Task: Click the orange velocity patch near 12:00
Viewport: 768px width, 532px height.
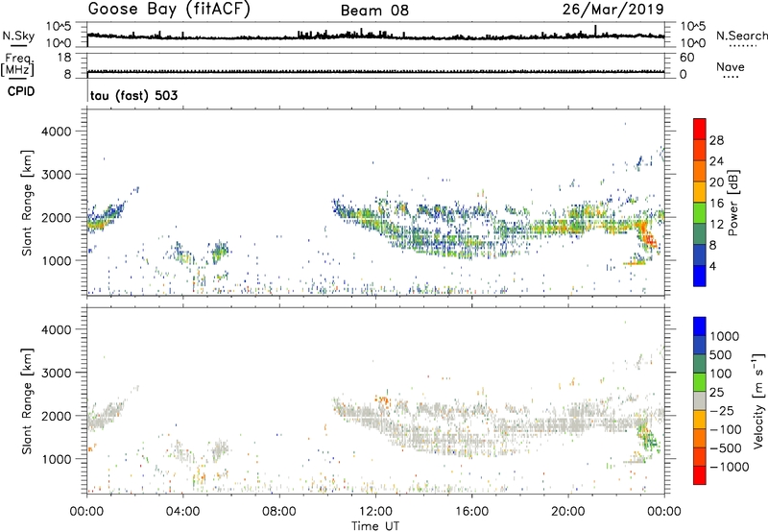Action: (382, 401)
